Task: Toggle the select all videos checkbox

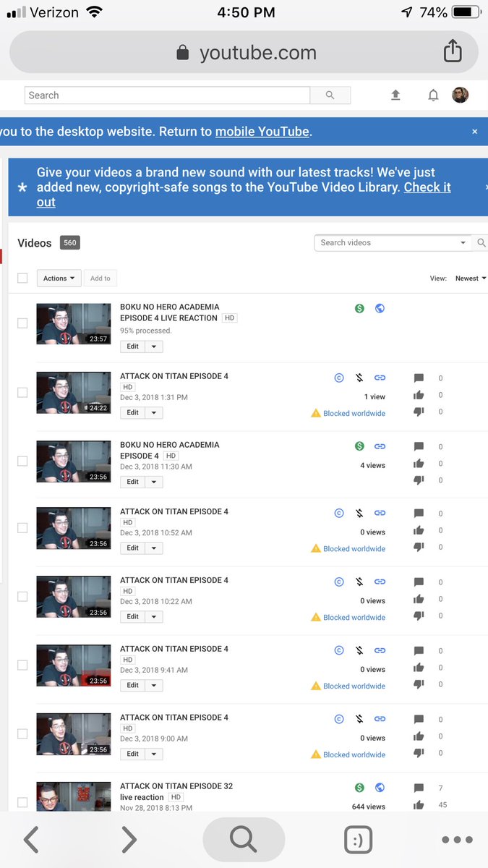Action: pyautogui.click(x=22, y=278)
